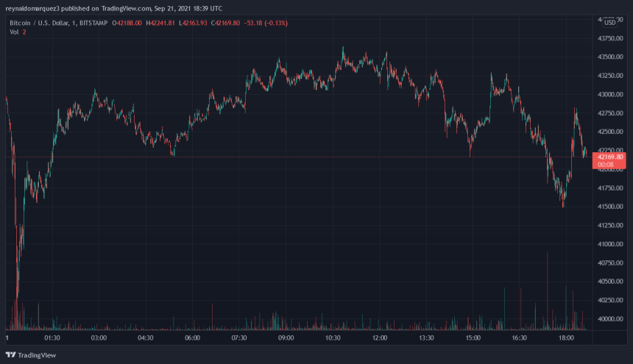The image size is (633, 364).
Task: Click the low value L42163.93
Action: 193,23
